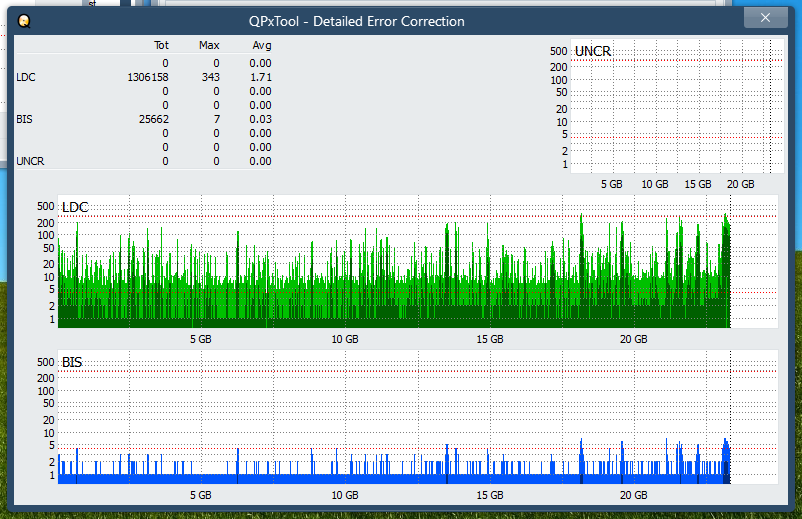Click the '10 GB' axis label under LDC graph
The width and height of the screenshot is (802, 519).
point(345,340)
